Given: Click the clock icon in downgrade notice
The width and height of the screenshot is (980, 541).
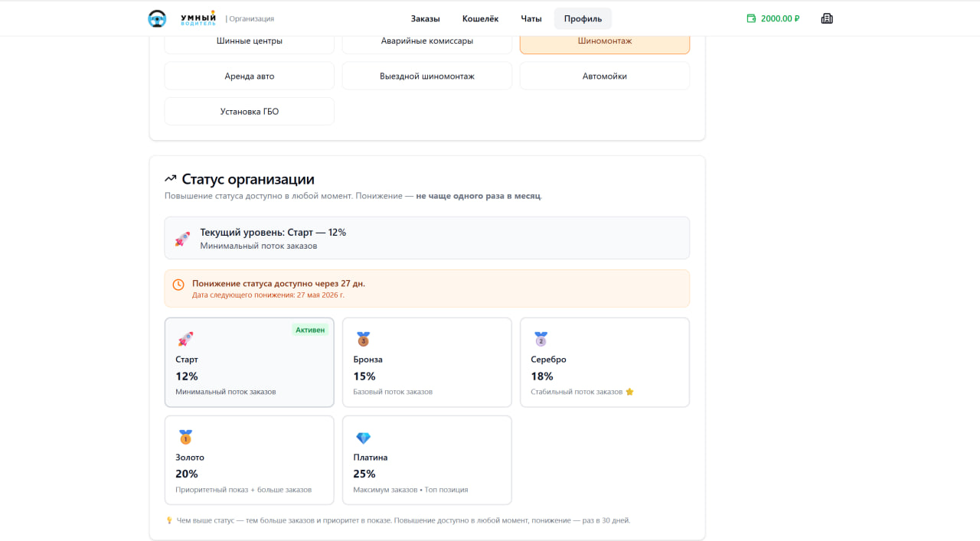Looking at the screenshot, I should [x=178, y=285].
